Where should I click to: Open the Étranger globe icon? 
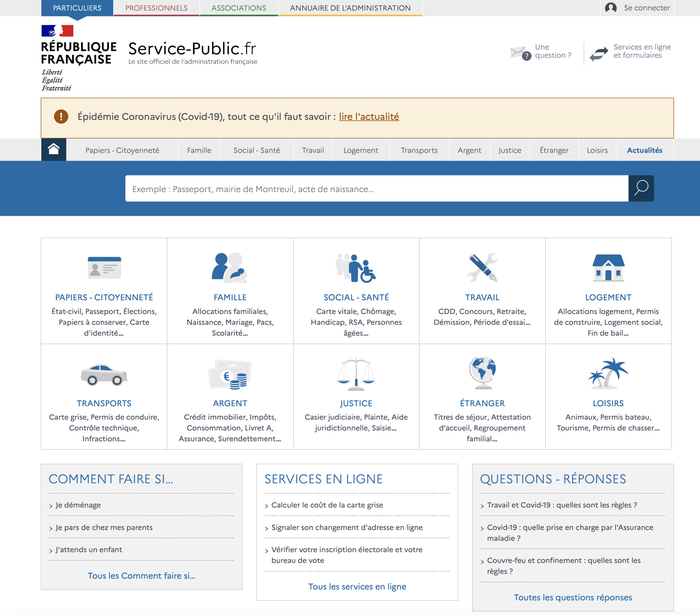482,373
